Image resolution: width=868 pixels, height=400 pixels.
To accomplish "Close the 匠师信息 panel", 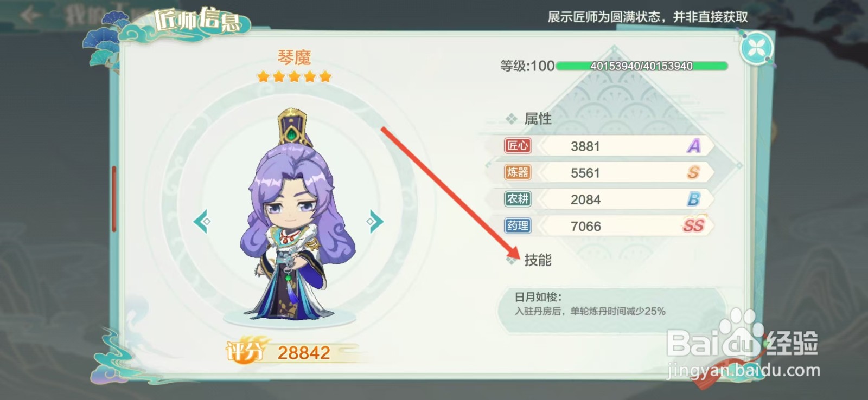I will (x=757, y=48).
